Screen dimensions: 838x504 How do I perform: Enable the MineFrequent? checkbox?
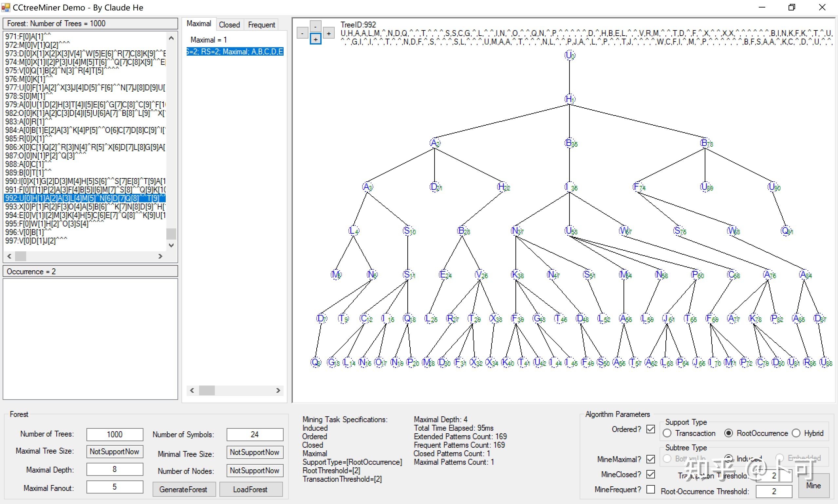pos(650,489)
